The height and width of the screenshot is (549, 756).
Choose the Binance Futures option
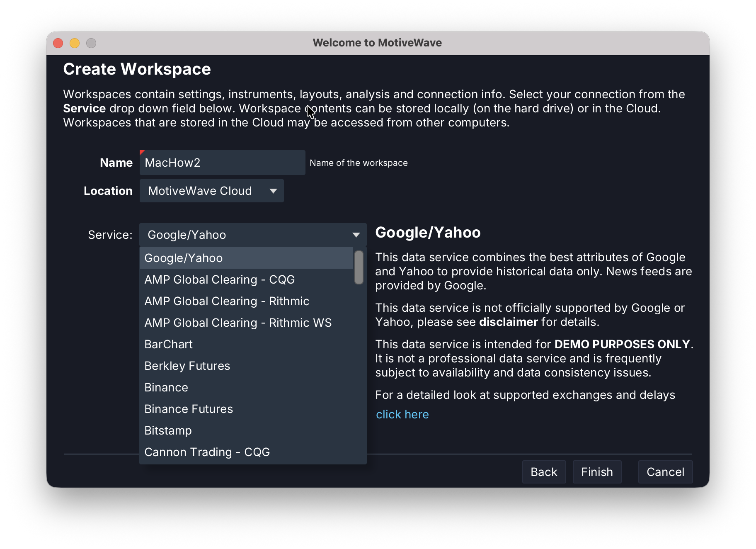click(x=246, y=409)
